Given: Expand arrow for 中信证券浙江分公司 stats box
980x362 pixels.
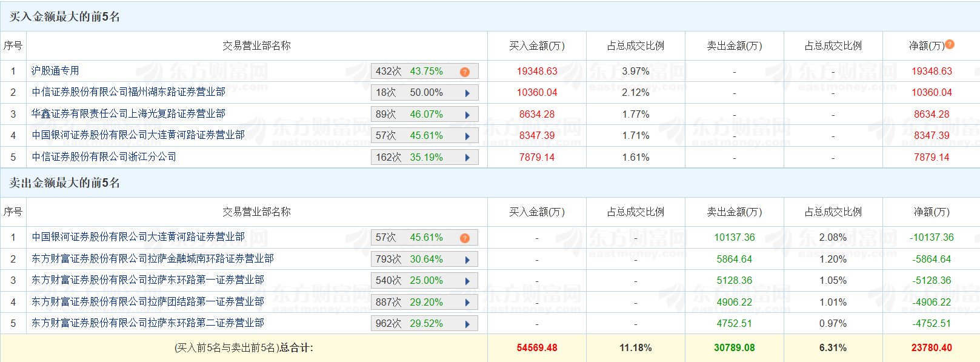Looking at the screenshot, I should click(x=467, y=158).
